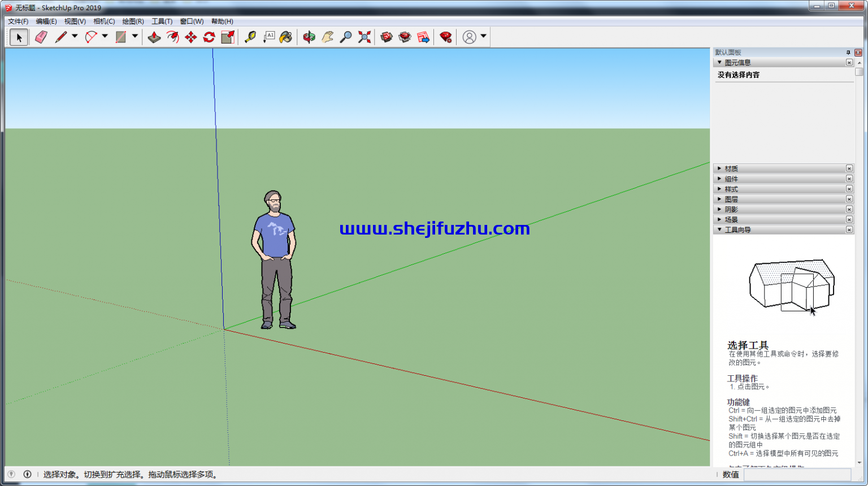Screen dimensions: 868x486
Task: Open the 窗口(W) menu
Action: [x=192, y=21]
